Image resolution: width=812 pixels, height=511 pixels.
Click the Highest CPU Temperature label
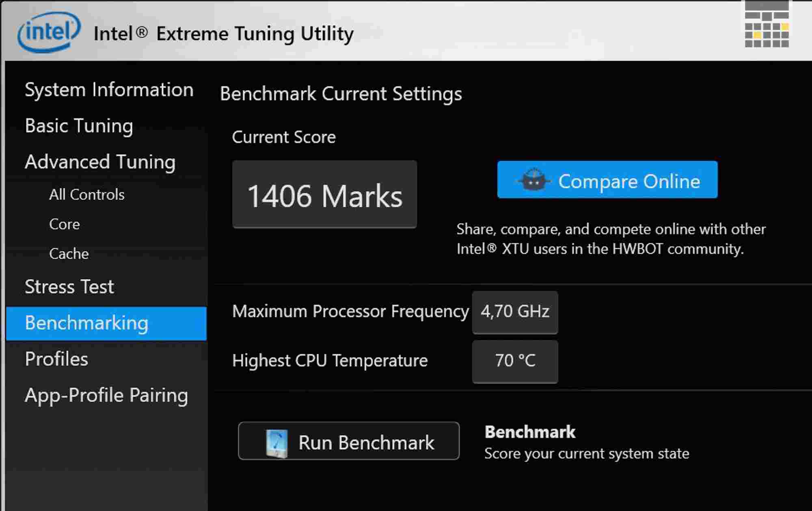pyautogui.click(x=330, y=361)
